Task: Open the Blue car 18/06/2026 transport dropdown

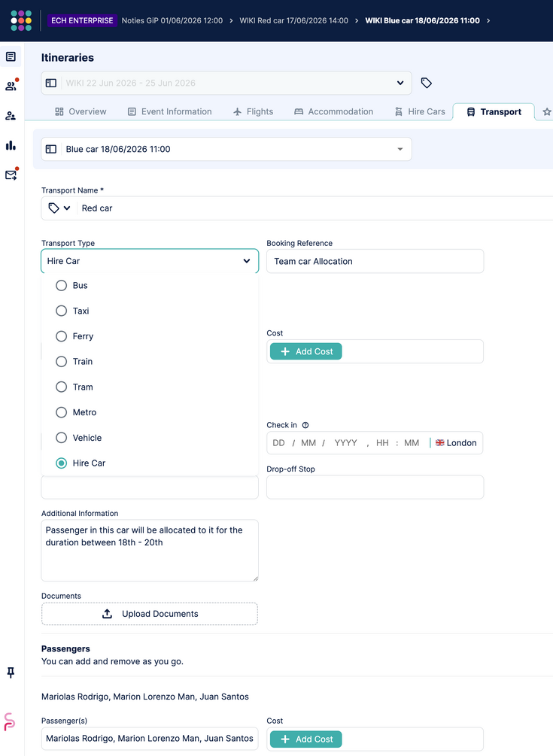Action: pyautogui.click(x=226, y=149)
